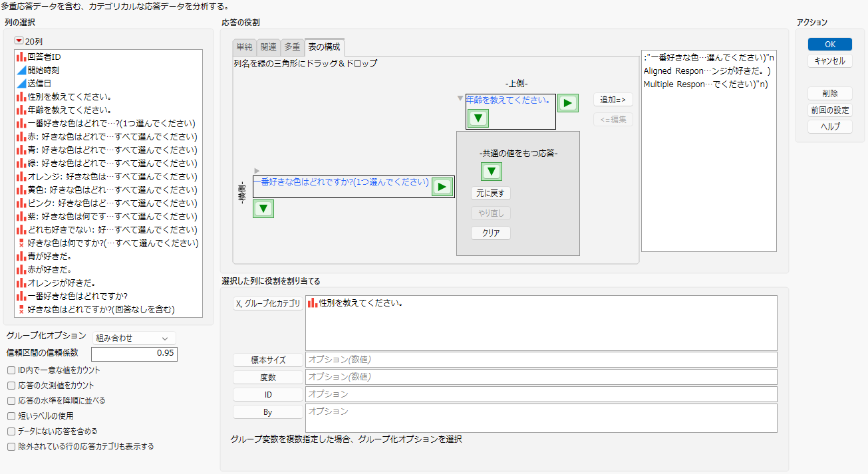Image resolution: width=868 pixels, height=474 pixels.
Task: Click the icon of the 青: 好きな色はどれで column
Action: tap(21, 150)
